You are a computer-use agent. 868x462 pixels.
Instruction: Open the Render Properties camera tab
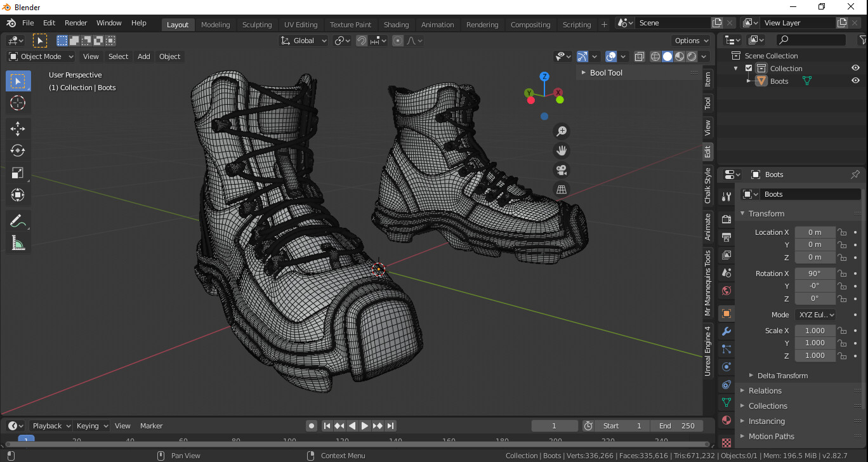[725, 218]
